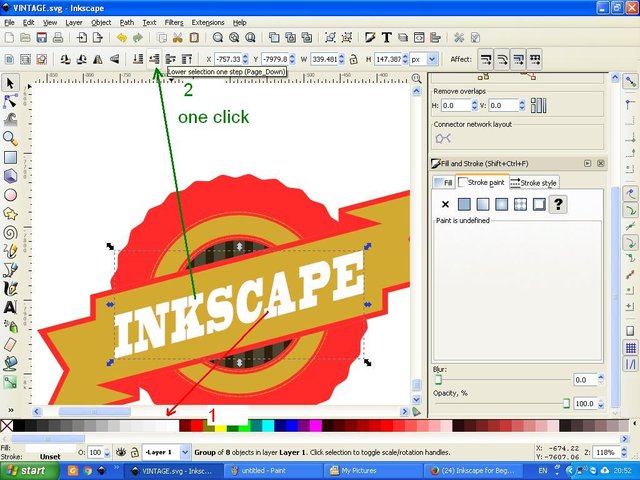Adjust the W width spinner arrows

(342, 59)
